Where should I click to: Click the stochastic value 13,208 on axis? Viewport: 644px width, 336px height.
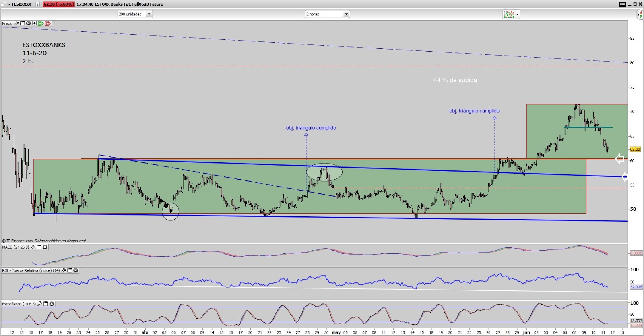point(636,325)
